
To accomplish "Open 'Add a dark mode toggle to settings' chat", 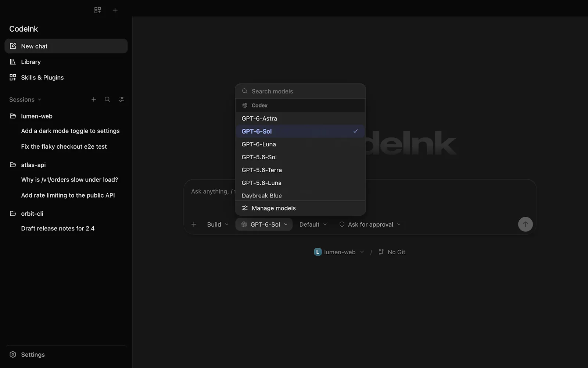I will point(70,131).
